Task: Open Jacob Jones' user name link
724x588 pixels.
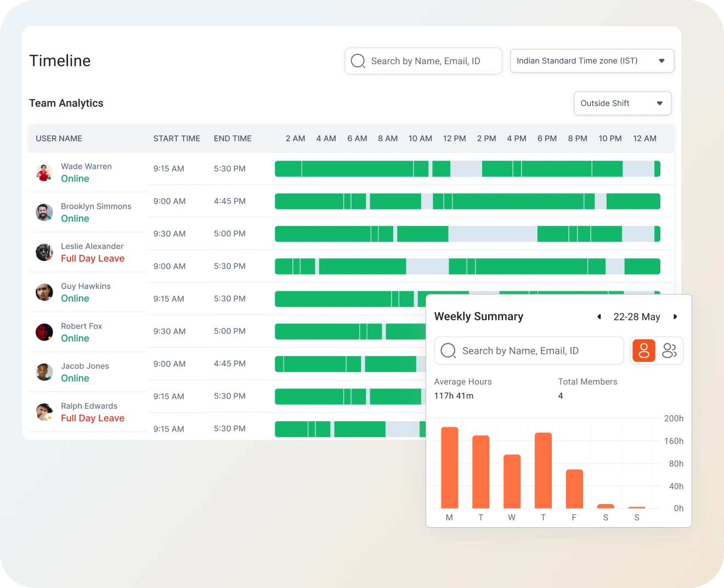Action: point(84,366)
